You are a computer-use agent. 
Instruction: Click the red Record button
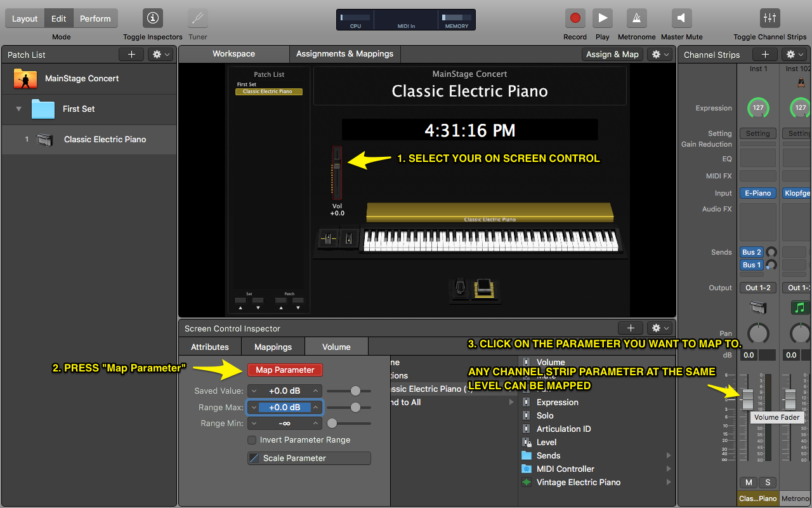(575, 18)
